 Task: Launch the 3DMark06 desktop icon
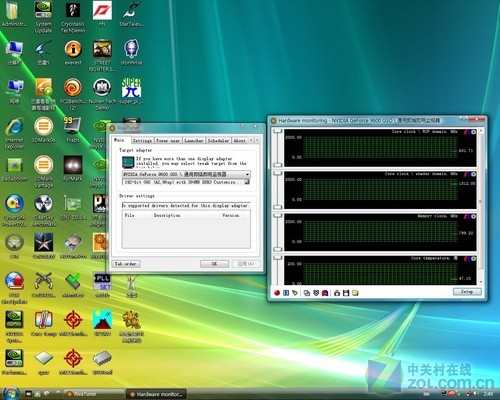pos(43,130)
